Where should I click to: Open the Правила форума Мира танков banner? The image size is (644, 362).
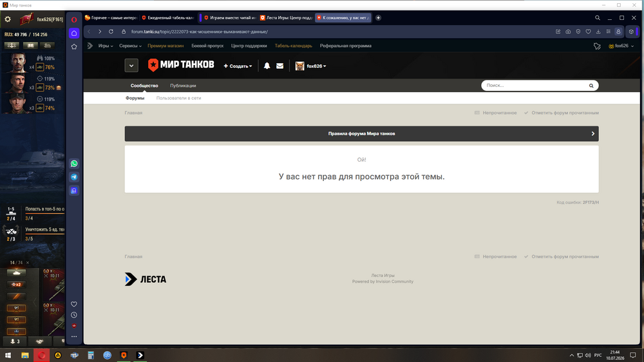(361, 133)
